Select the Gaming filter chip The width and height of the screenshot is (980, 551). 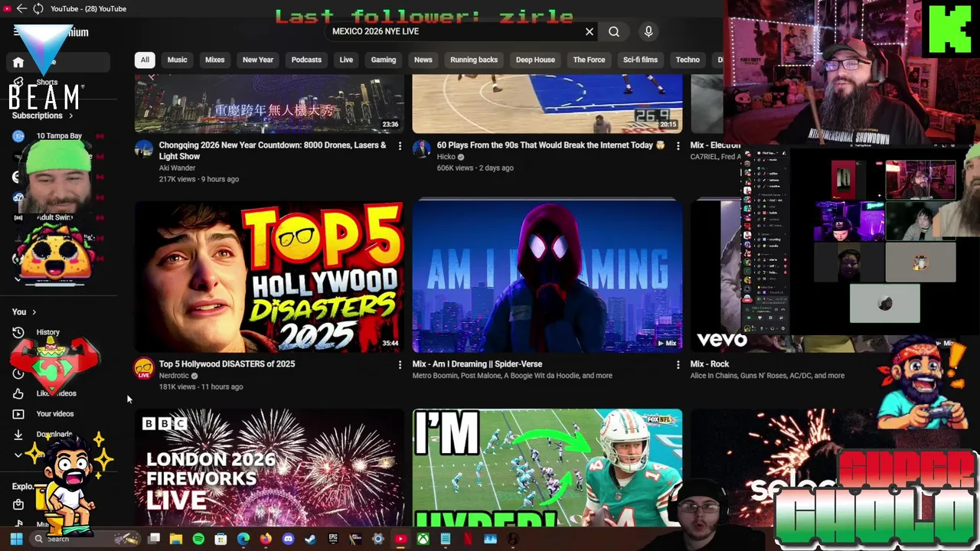point(384,60)
